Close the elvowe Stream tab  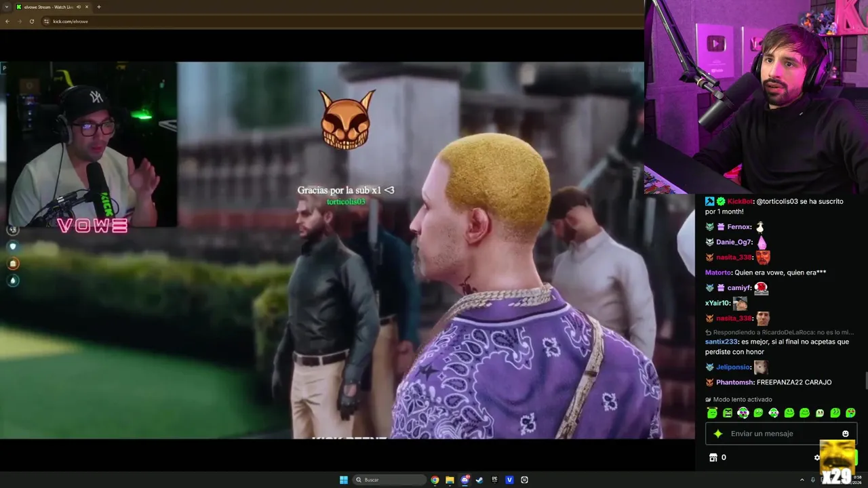pos(87,7)
